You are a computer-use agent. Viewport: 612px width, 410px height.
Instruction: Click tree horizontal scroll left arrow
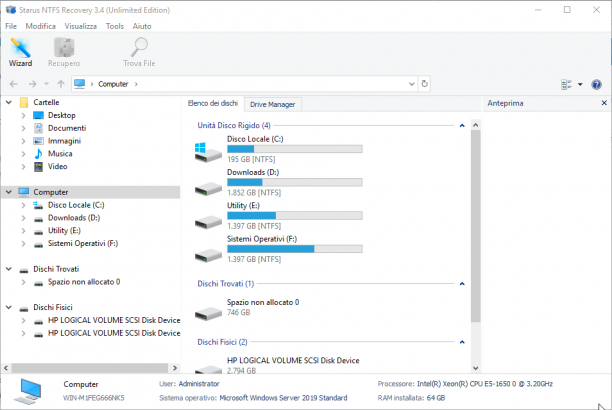pyautogui.click(x=6, y=368)
